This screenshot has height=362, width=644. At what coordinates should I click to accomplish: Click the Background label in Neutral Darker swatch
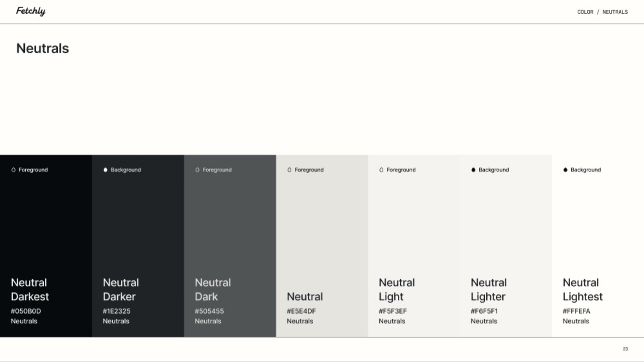coord(126,170)
